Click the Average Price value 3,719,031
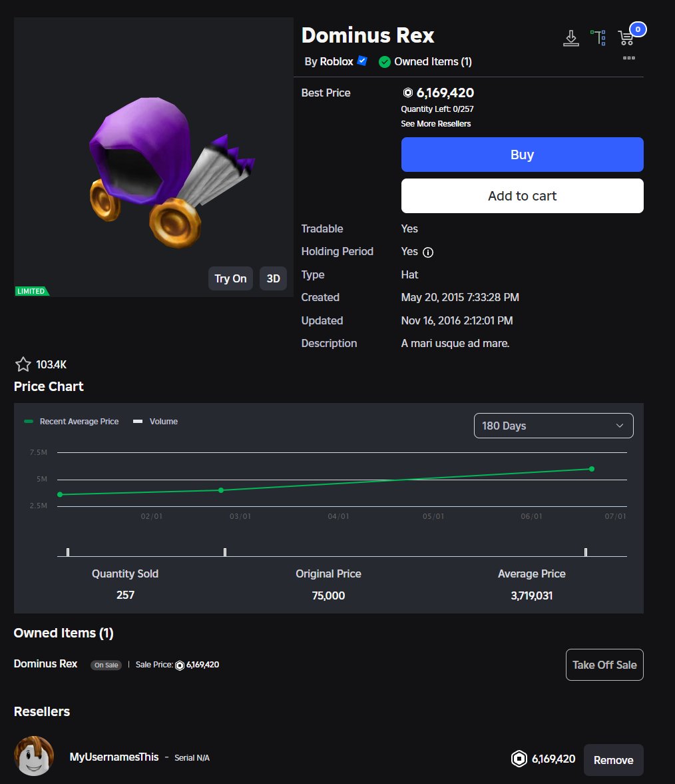The width and height of the screenshot is (675, 784). click(x=532, y=595)
